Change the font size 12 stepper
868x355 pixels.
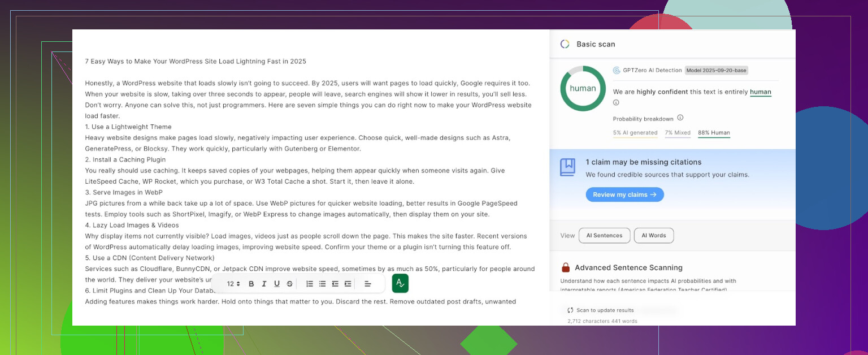click(233, 284)
